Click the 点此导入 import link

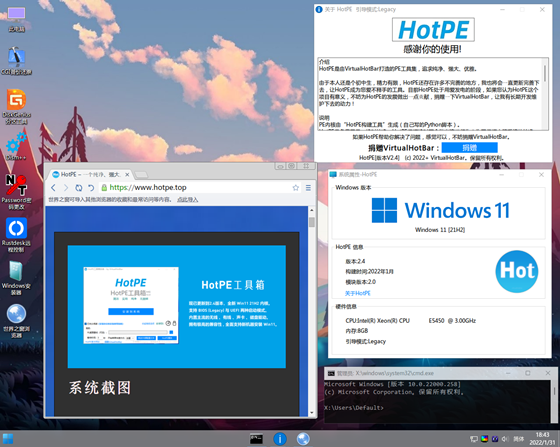[x=188, y=200]
